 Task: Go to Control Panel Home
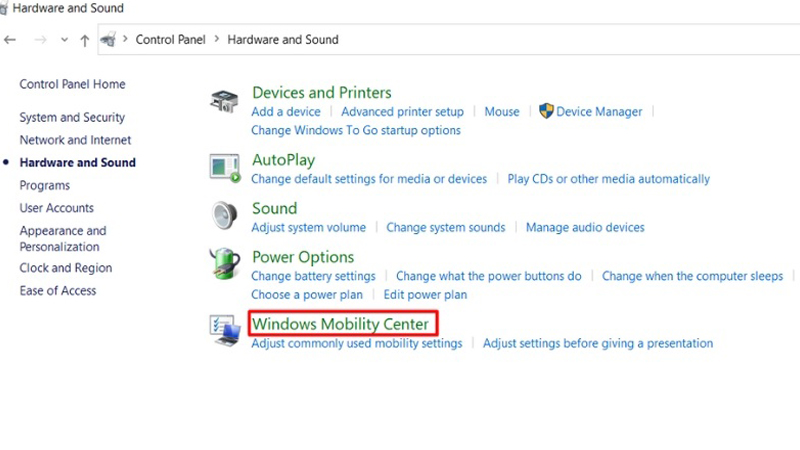click(x=72, y=85)
